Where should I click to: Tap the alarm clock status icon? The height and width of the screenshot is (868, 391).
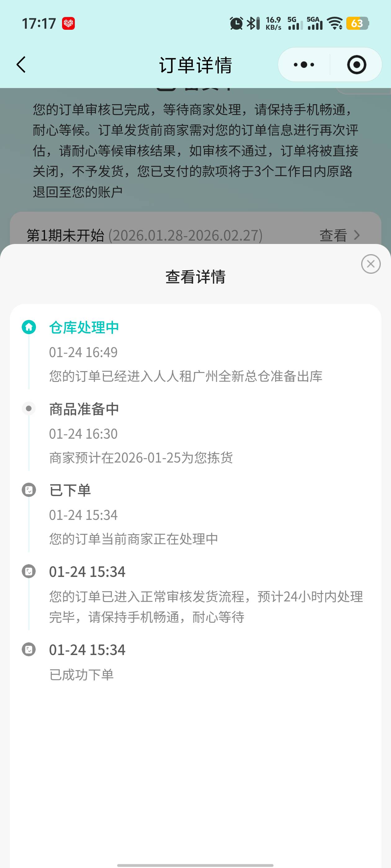236,24
